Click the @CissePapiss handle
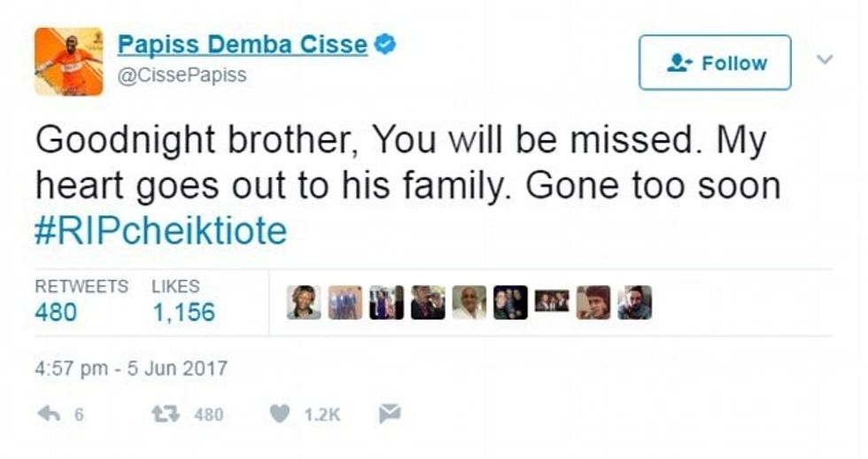This screenshot has height=459, width=868. pos(182,75)
